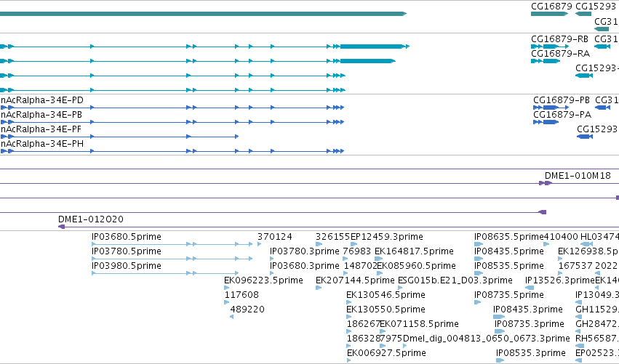The width and height of the screenshot is (619, 364).
Task: Select the nAcRalpha-34E-PB feature
Action: tap(172, 122)
